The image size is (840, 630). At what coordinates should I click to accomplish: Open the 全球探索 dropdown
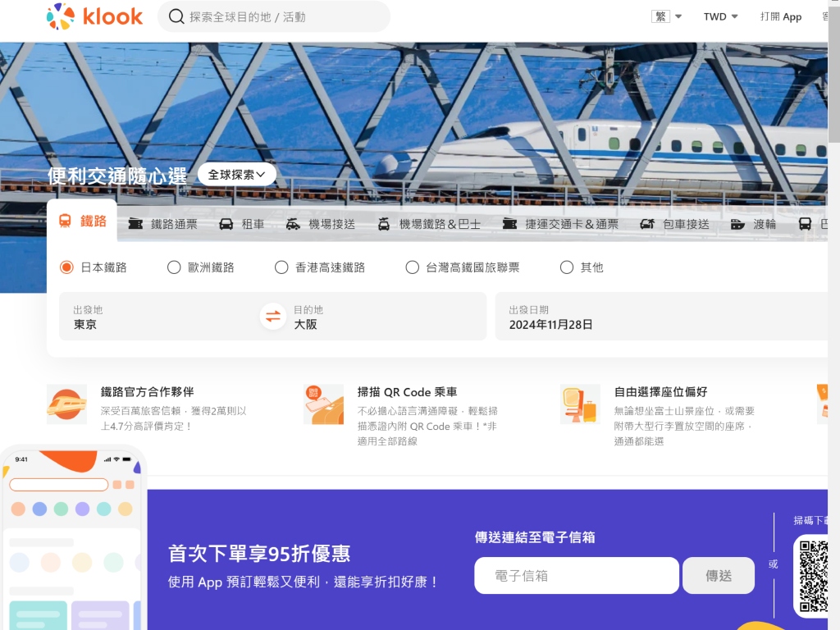pos(237,174)
